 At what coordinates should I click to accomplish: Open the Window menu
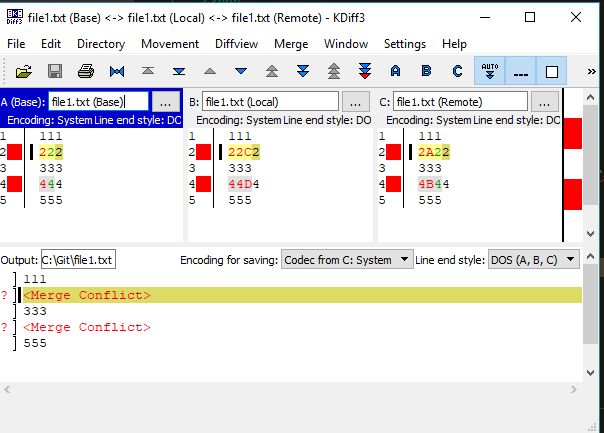coord(346,44)
